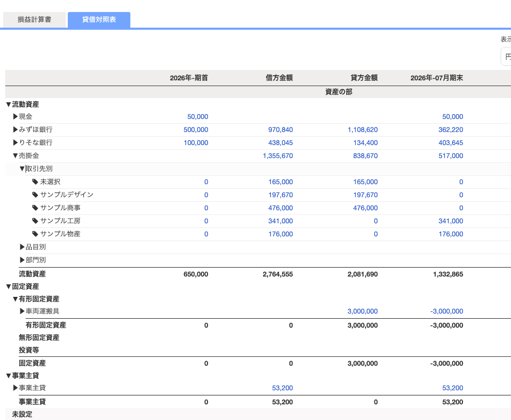The width and height of the screenshot is (511, 420).
Task: Collapse the 取引先別 breakdown
Action: click(x=22, y=169)
